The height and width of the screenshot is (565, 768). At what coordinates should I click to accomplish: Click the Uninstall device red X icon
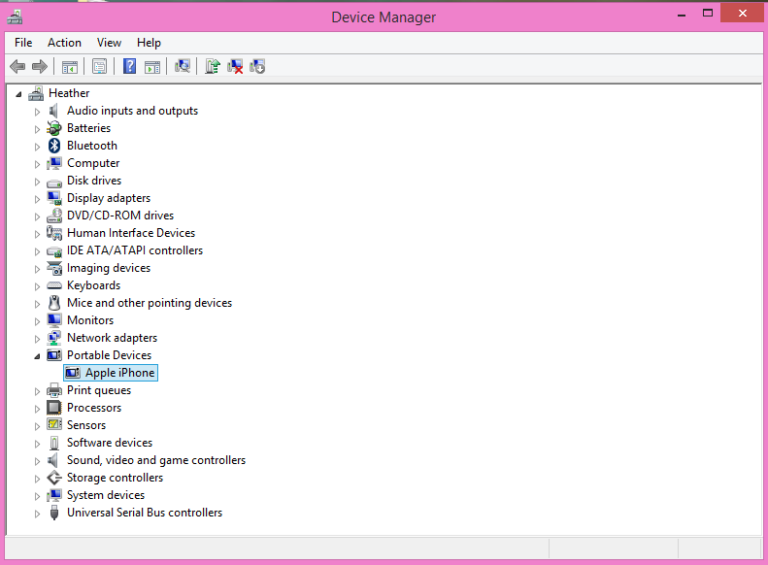[235, 67]
